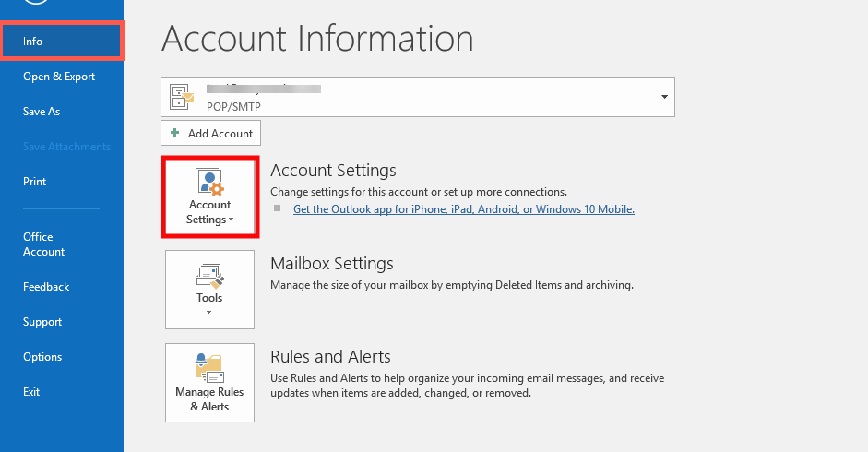Open the Office Account page
The height and width of the screenshot is (452, 868).
[44, 244]
